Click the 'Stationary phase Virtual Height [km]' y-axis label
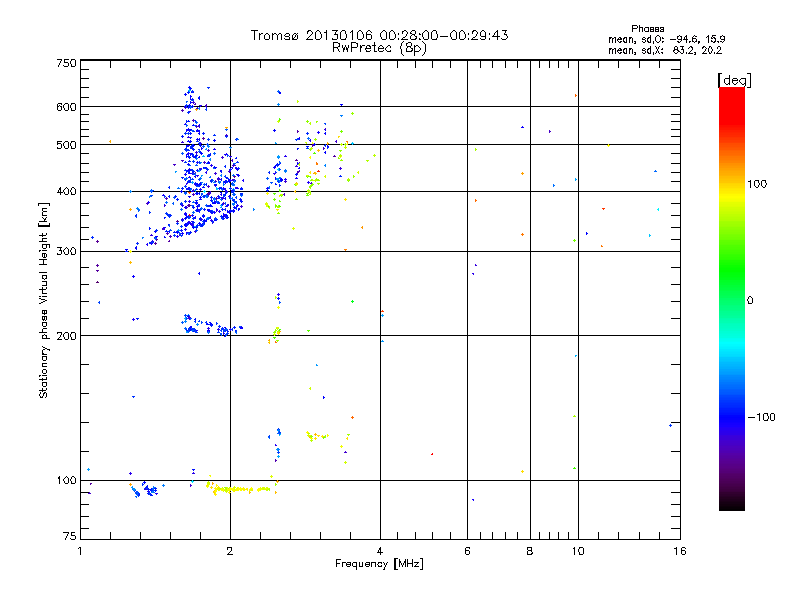This screenshot has height=600, width=800. pyautogui.click(x=44, y=300)
